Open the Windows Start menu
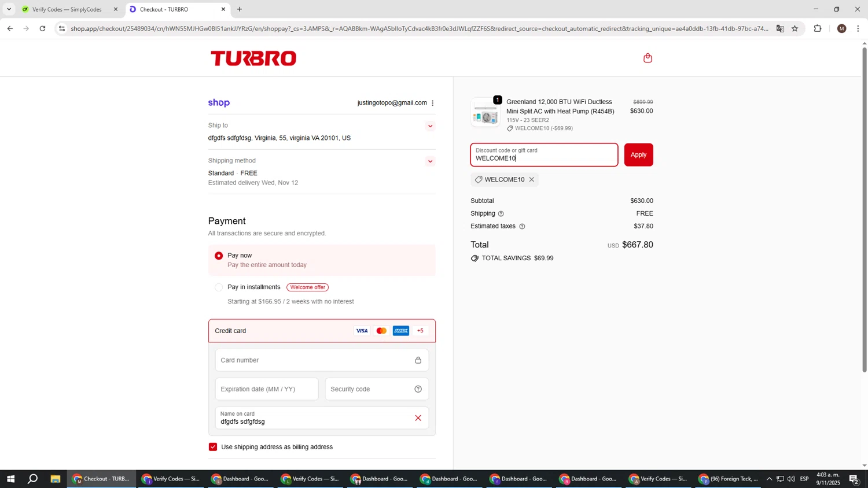This screenshot has width=868, height=488. [x=10, y=479]
